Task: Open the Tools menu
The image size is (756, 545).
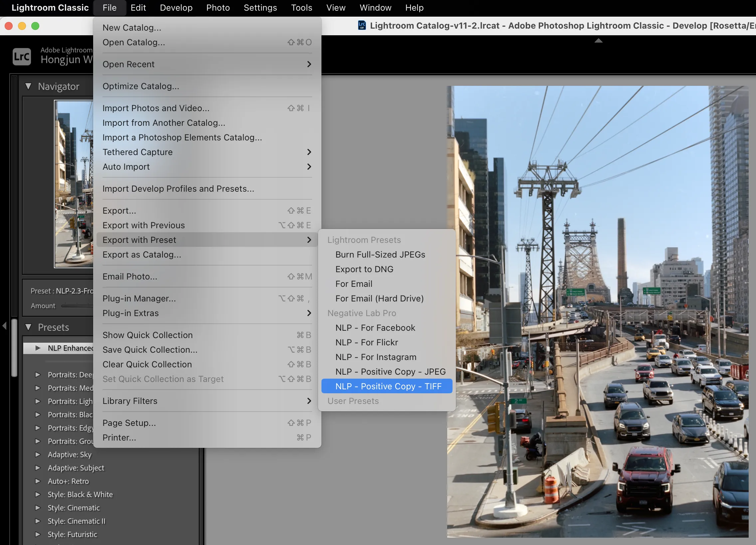Action: tap(301, 8)
